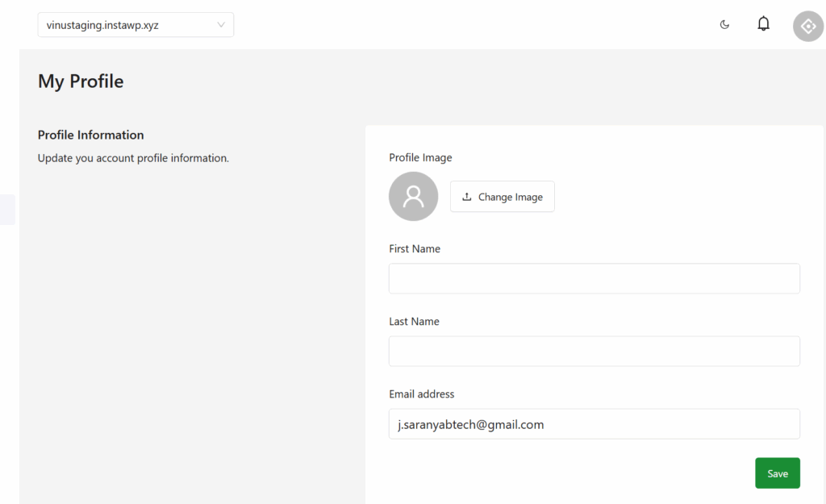The image size is (826, 504).
Task: Click the My Profile page heading
Action: pyautogui.click(x=81, y=81)
